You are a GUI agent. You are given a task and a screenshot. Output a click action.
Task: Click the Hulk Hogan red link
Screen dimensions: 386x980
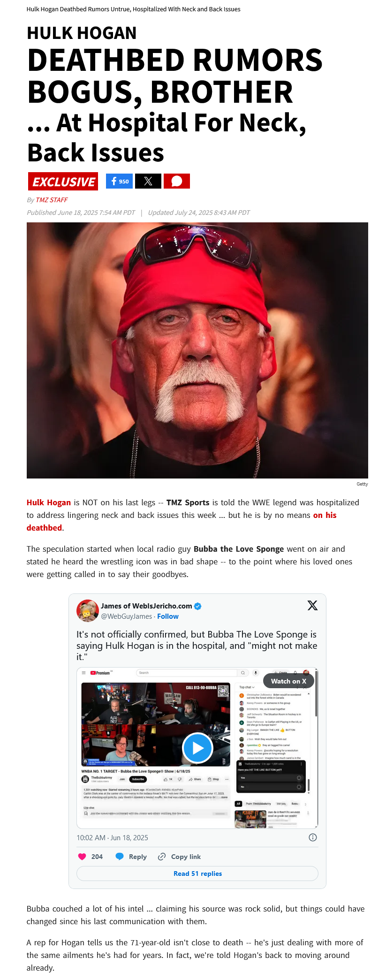coord(49,502)
